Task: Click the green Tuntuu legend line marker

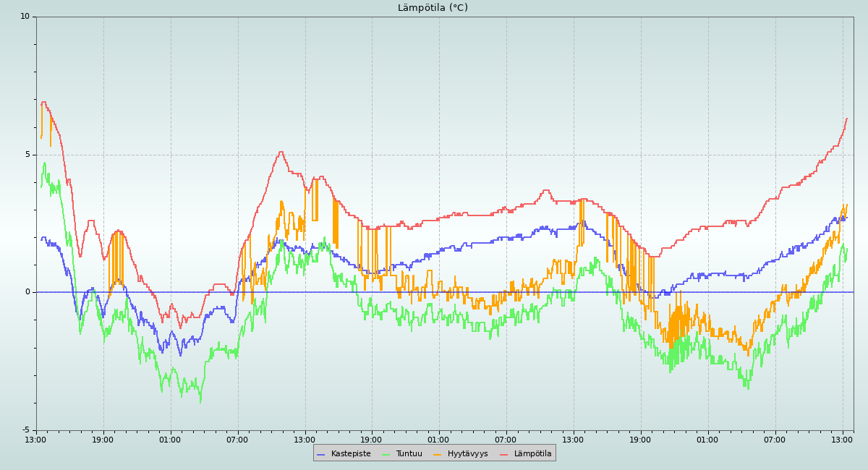Action: [x=386, y=454]
